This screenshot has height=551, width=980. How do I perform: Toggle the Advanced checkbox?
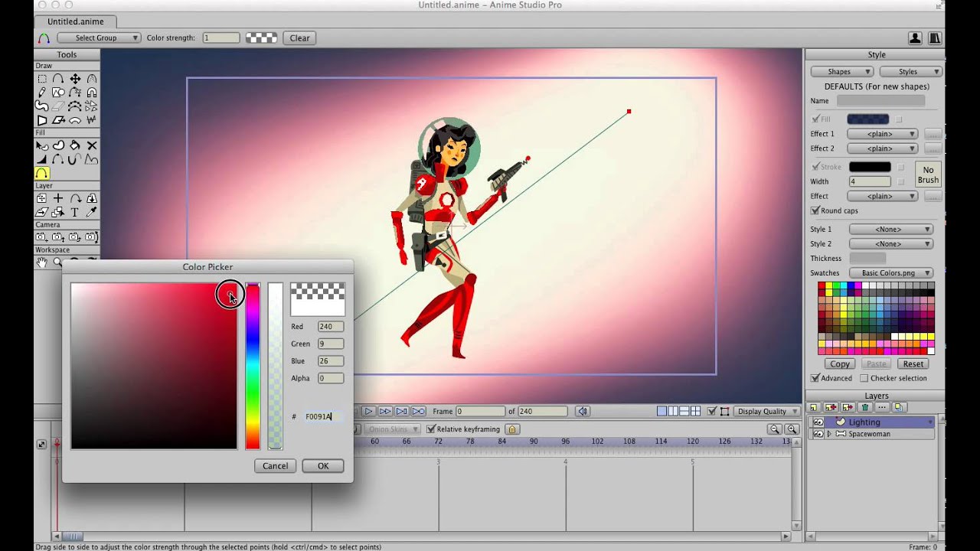[x=815, y=378]
